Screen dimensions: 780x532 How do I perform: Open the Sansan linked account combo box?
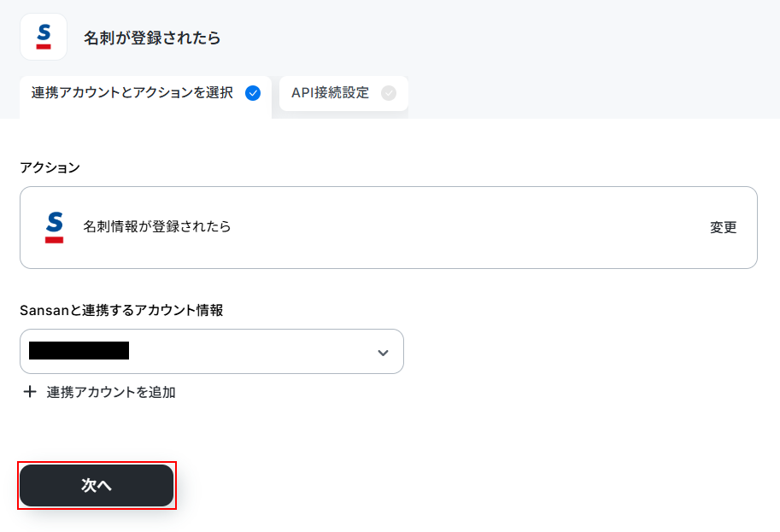211,351
